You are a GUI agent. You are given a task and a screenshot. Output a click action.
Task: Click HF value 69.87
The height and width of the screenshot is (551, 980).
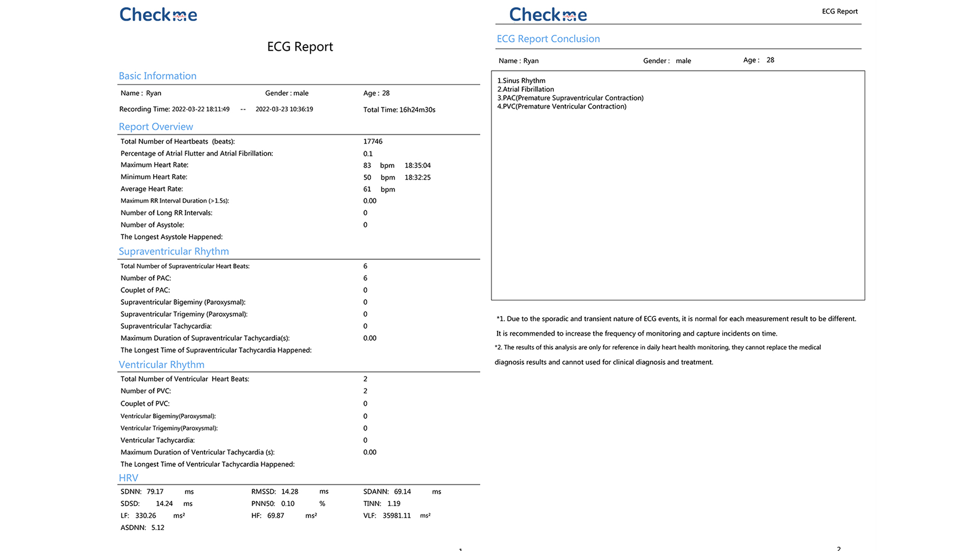click(276, 516)
